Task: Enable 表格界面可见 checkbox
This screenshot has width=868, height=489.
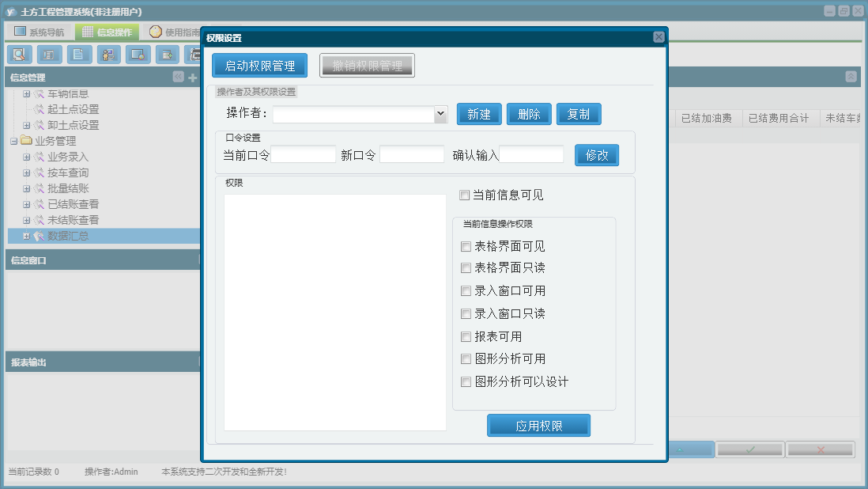Action: coord(466,246)
